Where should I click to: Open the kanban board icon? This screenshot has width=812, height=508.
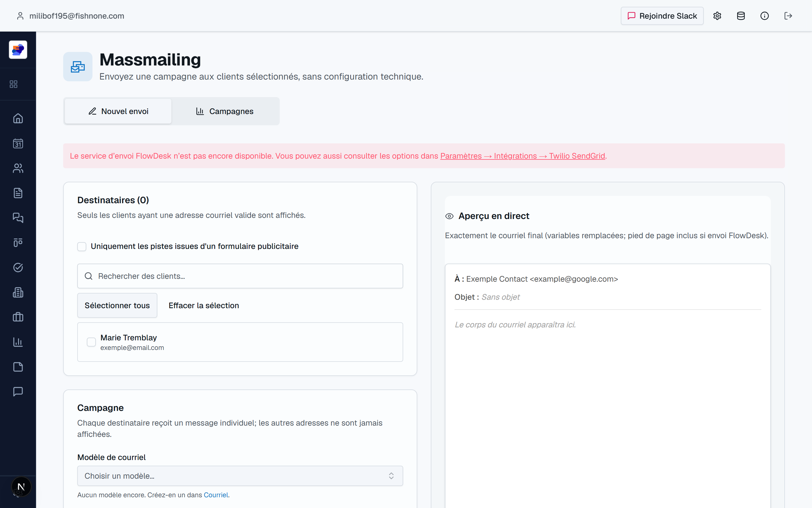pyautogui.click(x=18, y=243)
